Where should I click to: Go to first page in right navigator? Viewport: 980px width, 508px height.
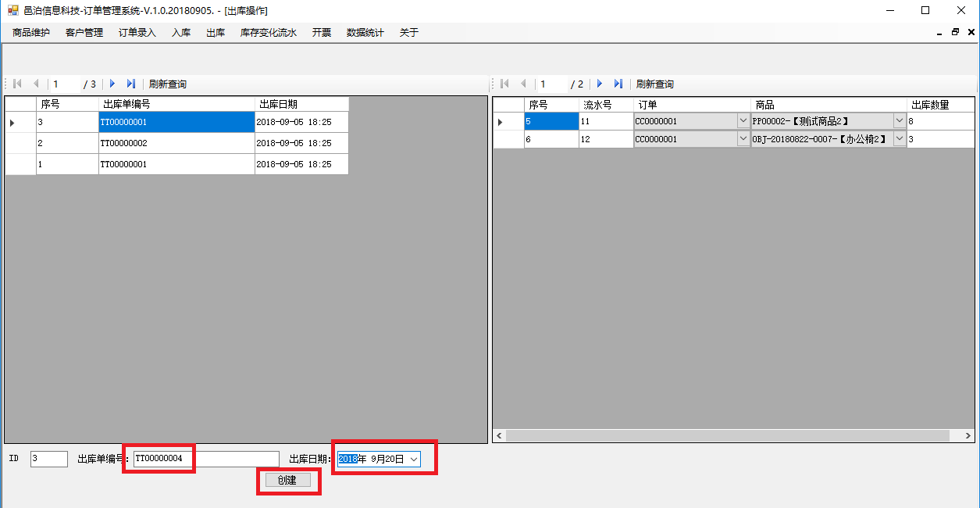(x=504, y=84)
